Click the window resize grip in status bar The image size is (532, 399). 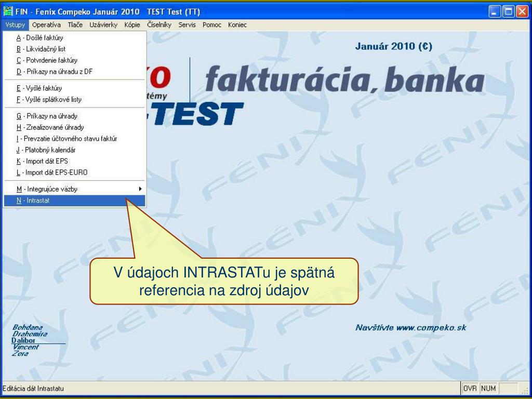[525, 391]
